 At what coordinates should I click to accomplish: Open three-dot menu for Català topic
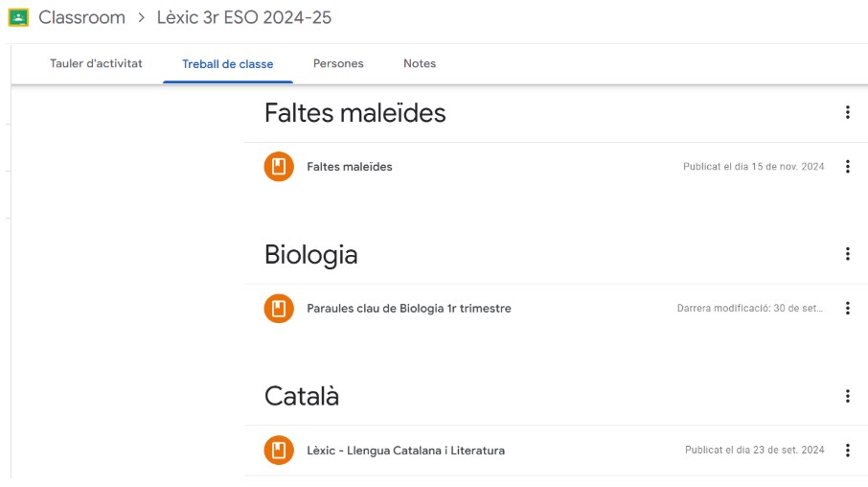[x=847, y=396]
